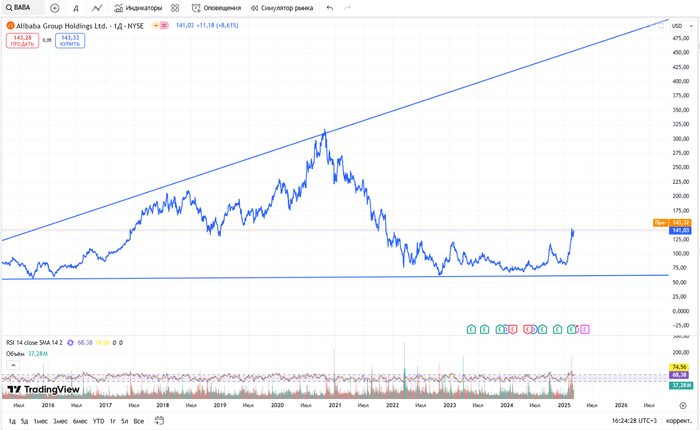Select the 1г time range
The height and width of the screenshot is (430, 700).
[x=112, y=421]
